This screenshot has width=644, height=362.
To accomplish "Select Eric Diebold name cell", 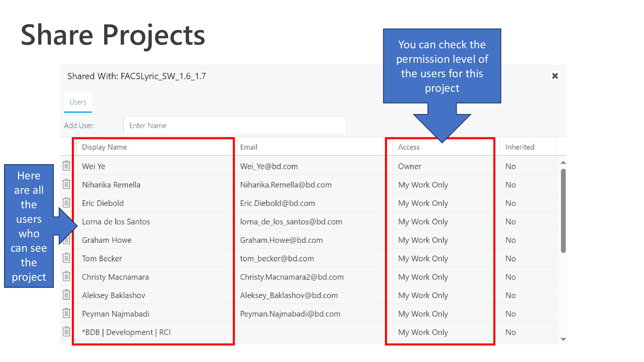I will pyautogui.click(x=103, y=203).
